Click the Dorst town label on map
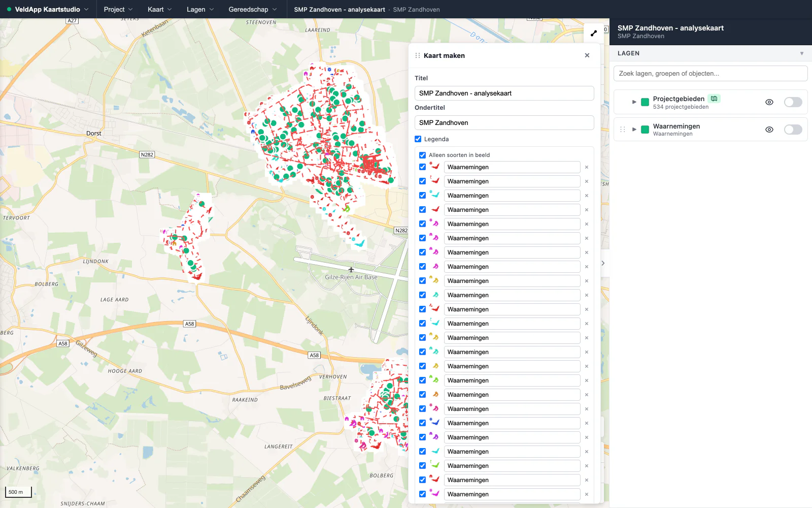This screenshot has height=508, width=812. 94,134
